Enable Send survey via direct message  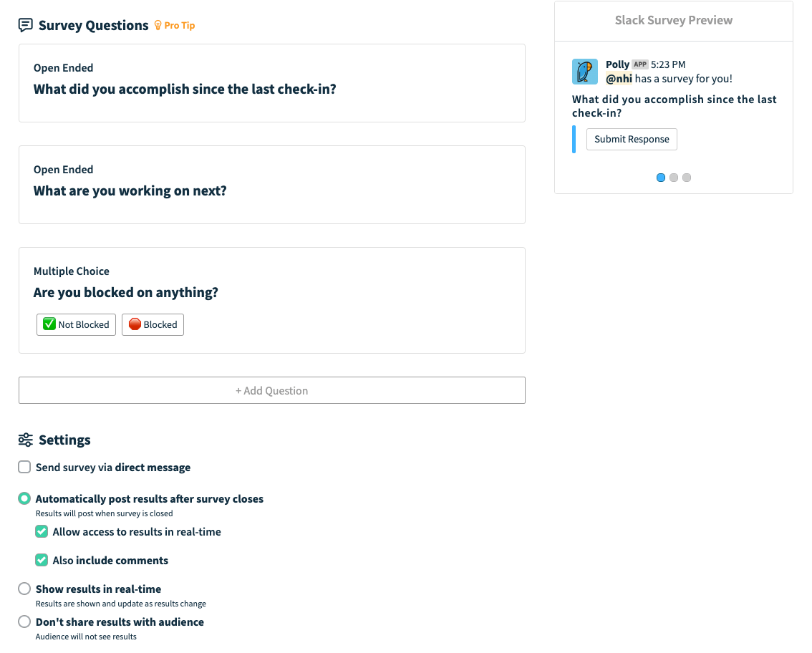(24, 467)
